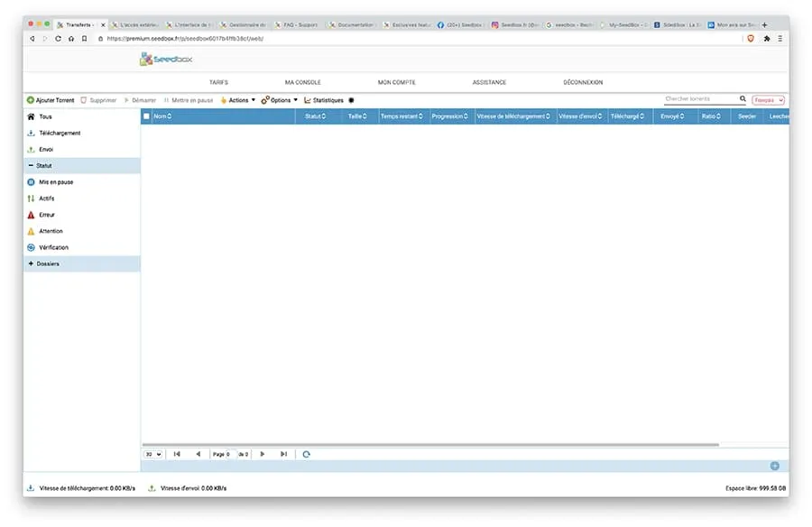Open the ASSISTANCE menu item
Screen dimensions: 812x527
click(x=489, y=82)
